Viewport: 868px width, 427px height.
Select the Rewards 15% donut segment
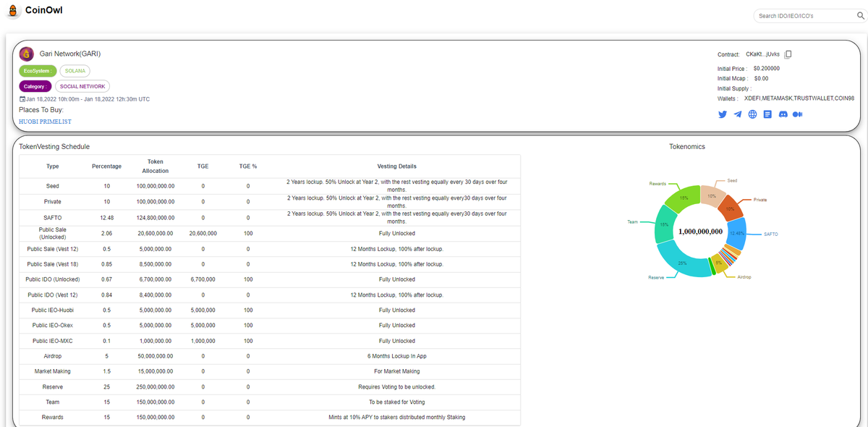click(682, 199)
